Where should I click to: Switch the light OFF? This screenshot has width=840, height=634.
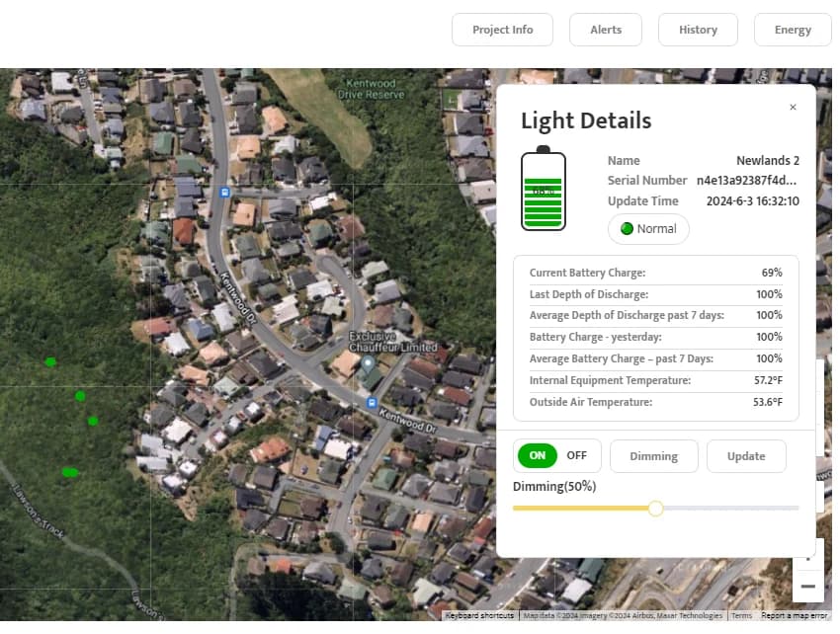(576, 455)
